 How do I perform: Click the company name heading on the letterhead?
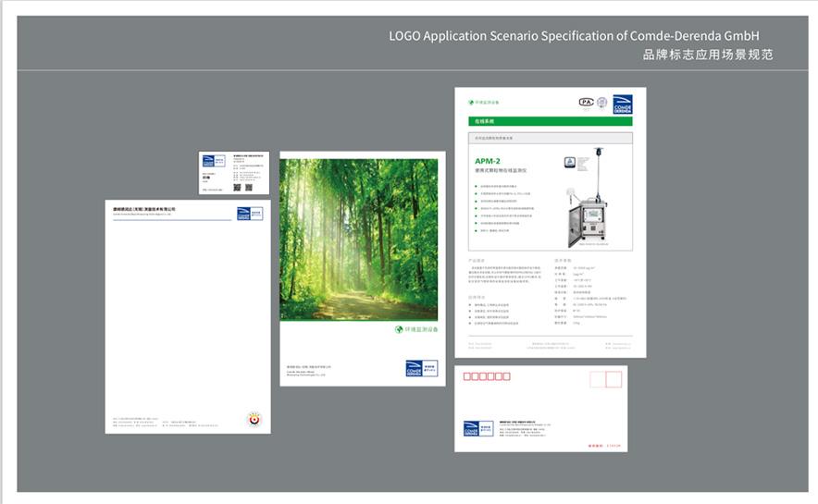pyautogui.click(x=143, y=210)
